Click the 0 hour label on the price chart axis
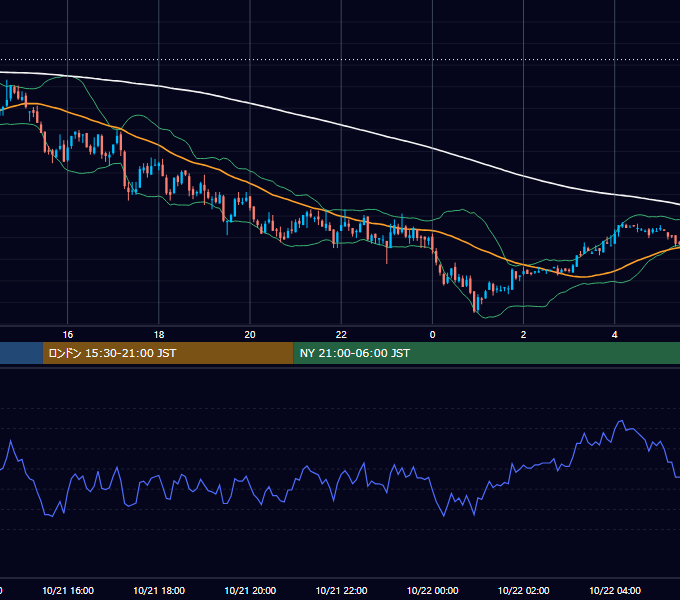This screenshot has width=680, height=600. coord(432,335)
